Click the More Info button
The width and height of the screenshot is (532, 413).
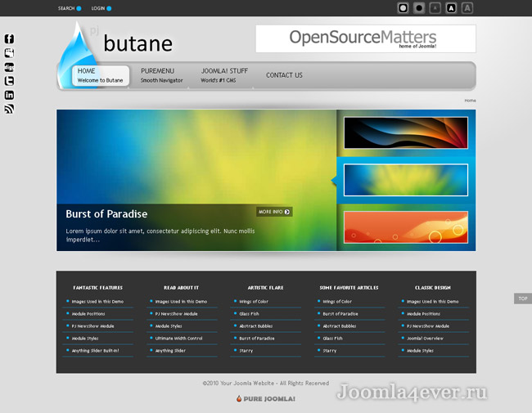pyautogui.click(x=274, y=212)
